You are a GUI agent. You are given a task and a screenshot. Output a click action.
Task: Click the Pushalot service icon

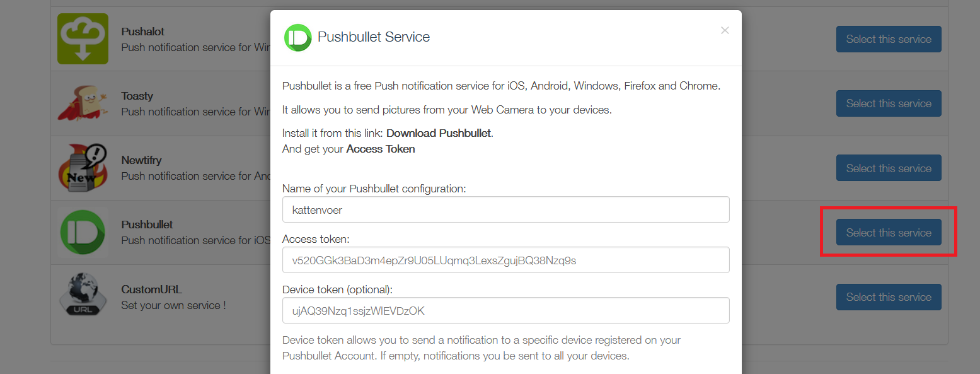[84, 38]
